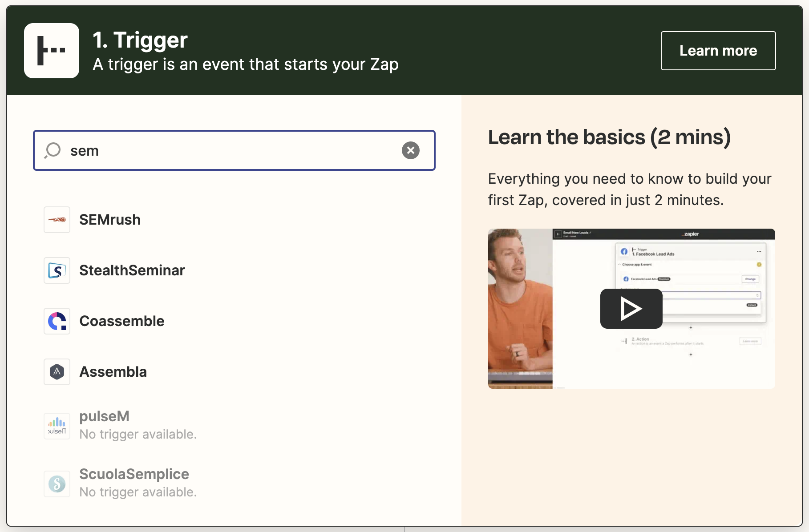The height and width of the screenshot is (532, 809).
Task: Open the StealthSeminar trigger option
Action: pyautogui.click(x=132, y=270)
